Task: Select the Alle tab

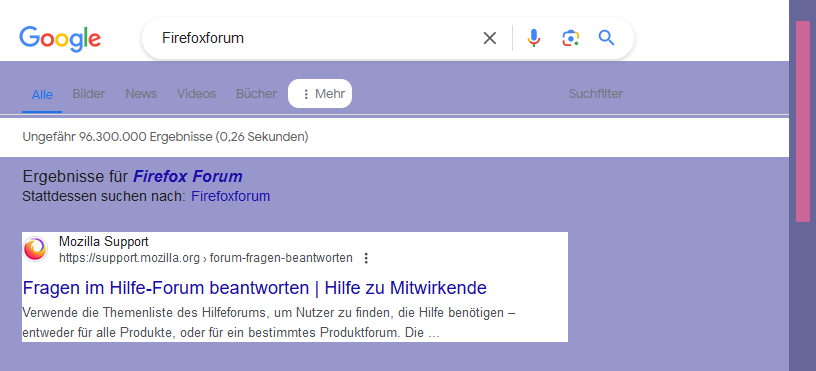Action: [x=42, y=95]
